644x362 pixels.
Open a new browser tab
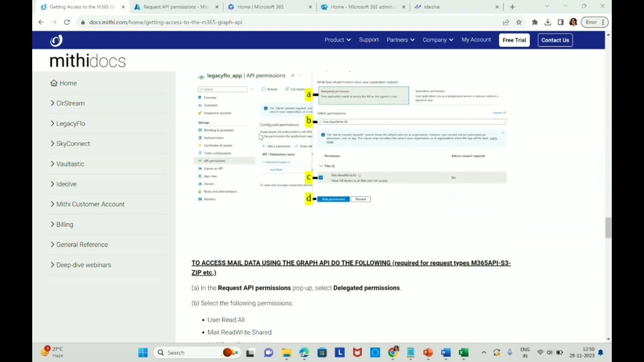(512, 7)
